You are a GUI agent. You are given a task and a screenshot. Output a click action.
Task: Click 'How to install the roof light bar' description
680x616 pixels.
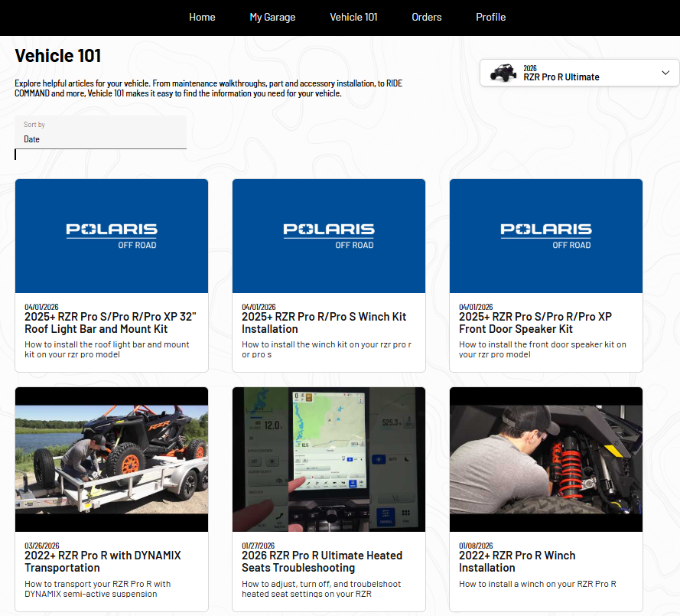pos(106,349)
